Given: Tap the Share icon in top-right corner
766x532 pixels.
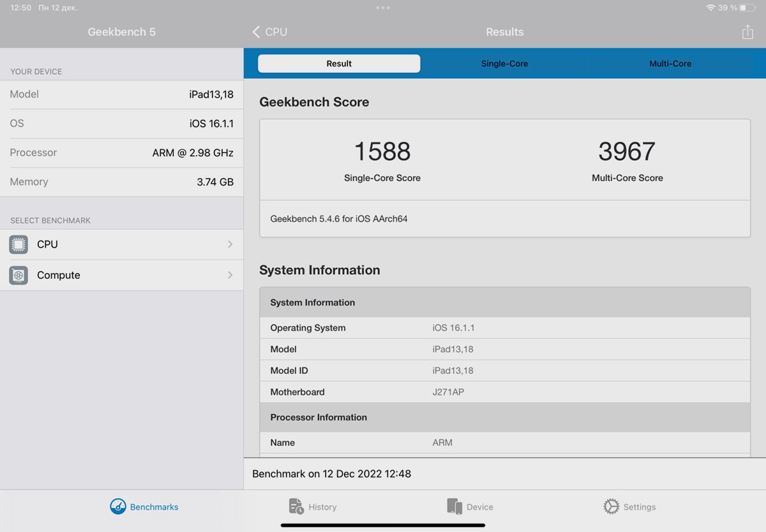Looking at the screenshot, I should (x=747, y=32).
